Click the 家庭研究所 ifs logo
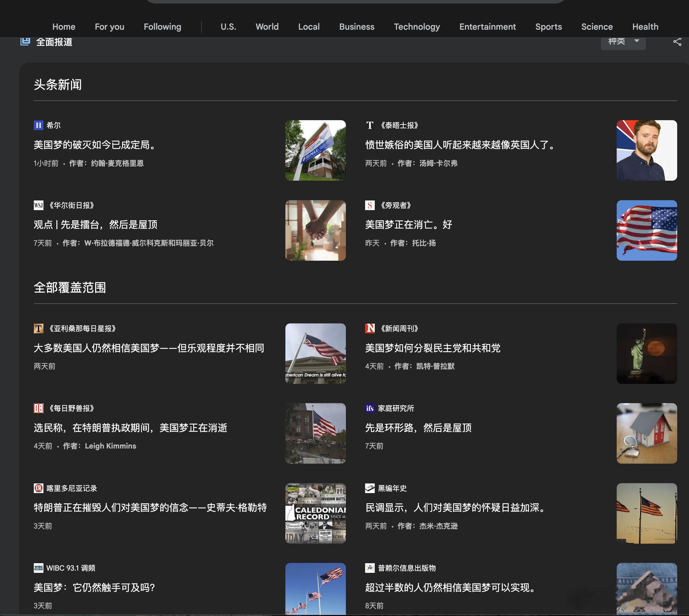Viewport: 689px width, 616px height. pyautogui.click(x=370, y=409)
